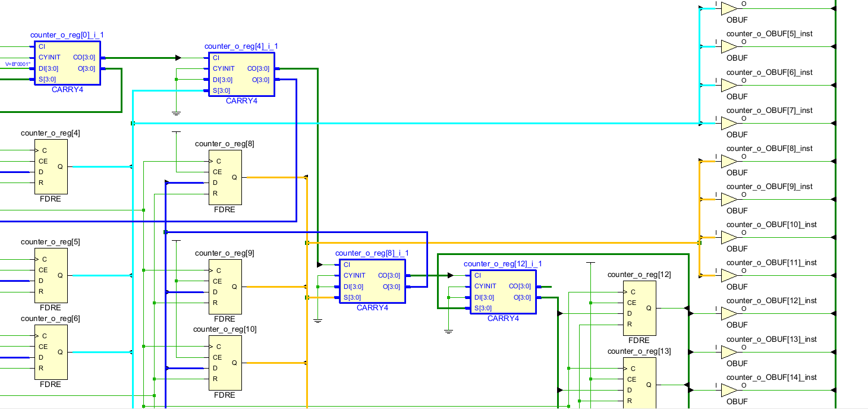Select the counter_o_OBUF[6]_inst buffer triangle
This screenshot has height=409, width=868.
728,85
